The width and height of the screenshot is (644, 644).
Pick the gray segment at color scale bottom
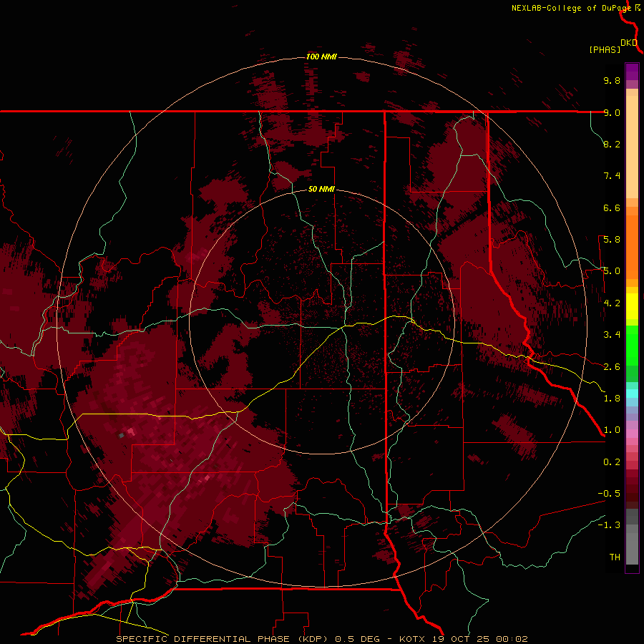[x=632, y=547]
